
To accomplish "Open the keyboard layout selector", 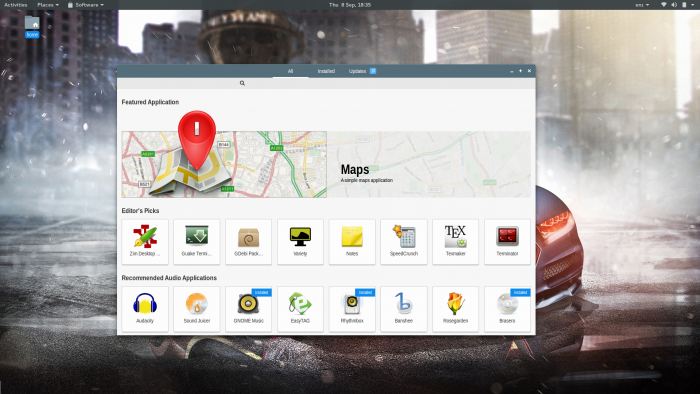I will [x=642, y=4].
